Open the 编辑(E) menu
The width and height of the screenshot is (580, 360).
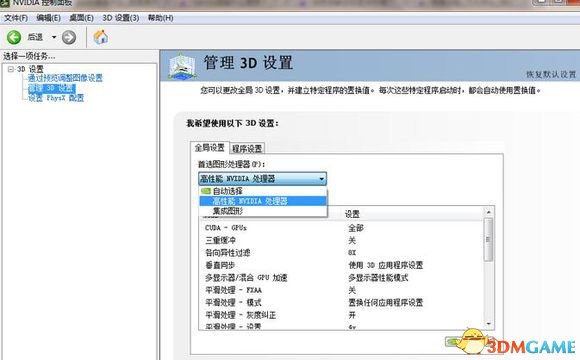(x=48, y=18)
